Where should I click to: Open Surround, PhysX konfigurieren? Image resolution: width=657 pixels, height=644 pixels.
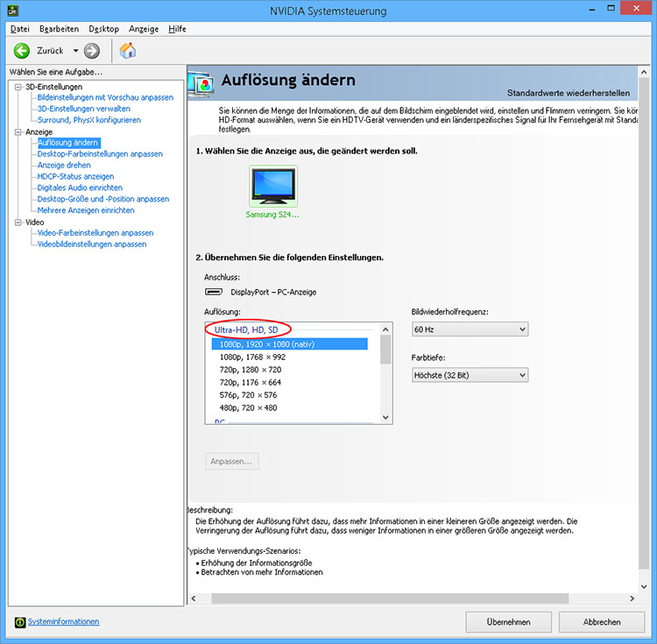[x=89, y=120]
